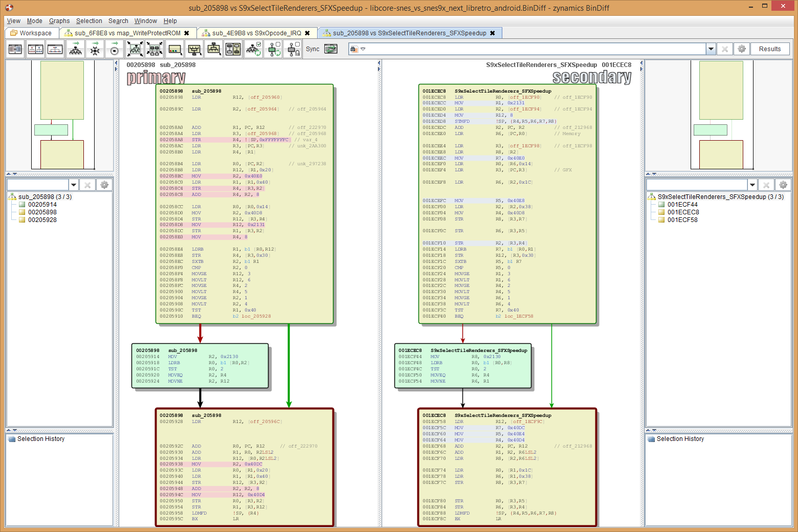Toggle automatic layouting checkbox icon
The width and height of the screenshot is (798, 532).
[x=254, y=49]
